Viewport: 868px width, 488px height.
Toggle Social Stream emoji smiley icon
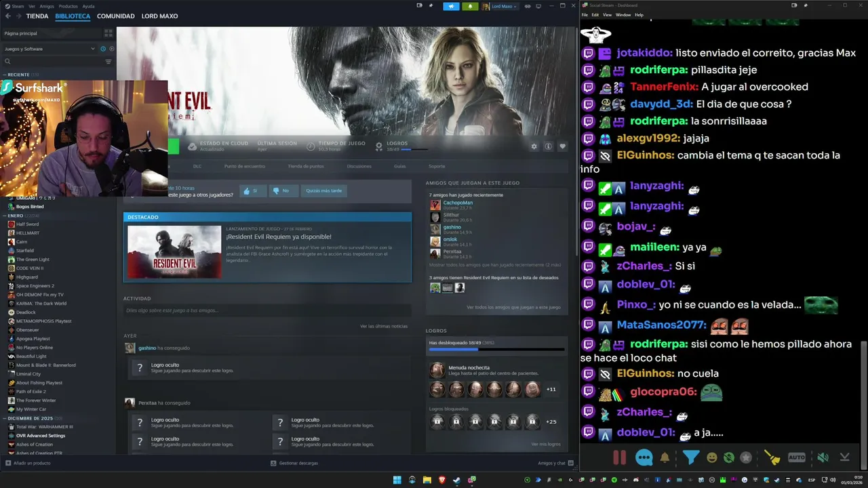[x=712, y=457]
